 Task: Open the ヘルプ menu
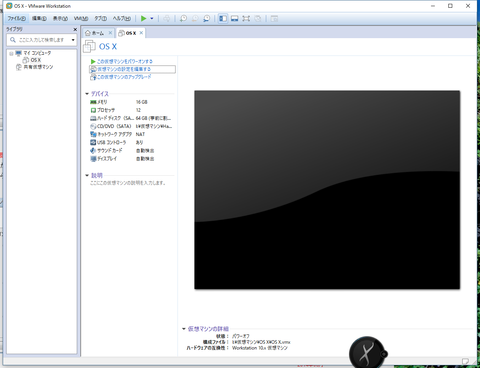122,18
